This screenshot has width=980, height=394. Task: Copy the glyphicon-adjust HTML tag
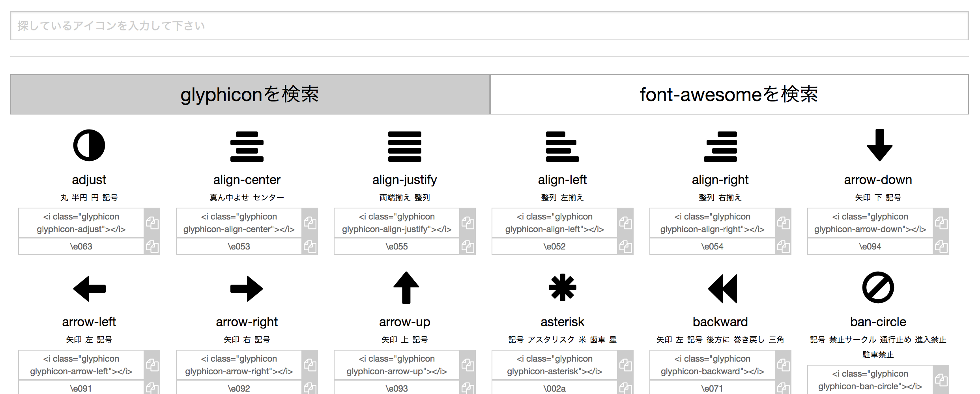pos(152,223)
